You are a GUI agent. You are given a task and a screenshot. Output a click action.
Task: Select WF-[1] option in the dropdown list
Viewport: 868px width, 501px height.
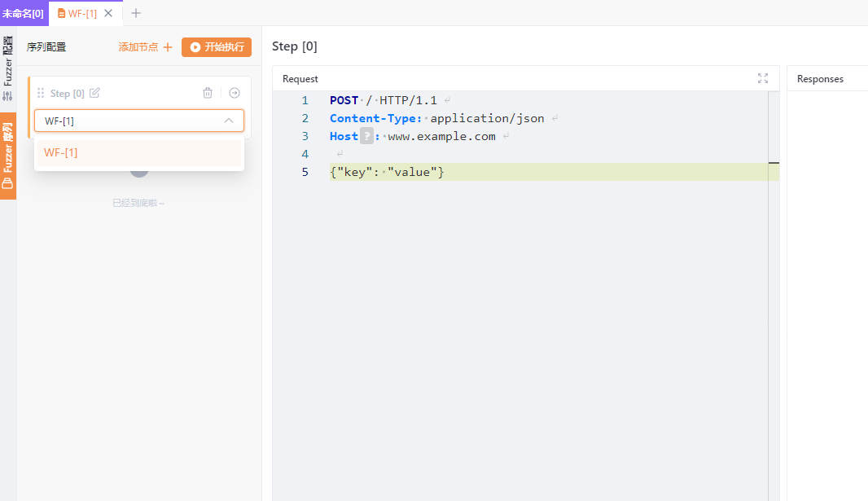pyautogui.click(x=138, y=153)
